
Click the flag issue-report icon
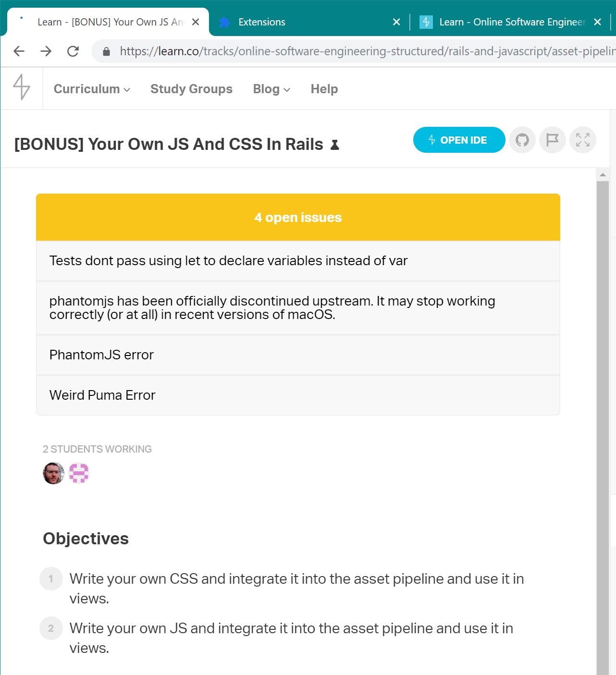pyautogui.click(x=552, y=140)
